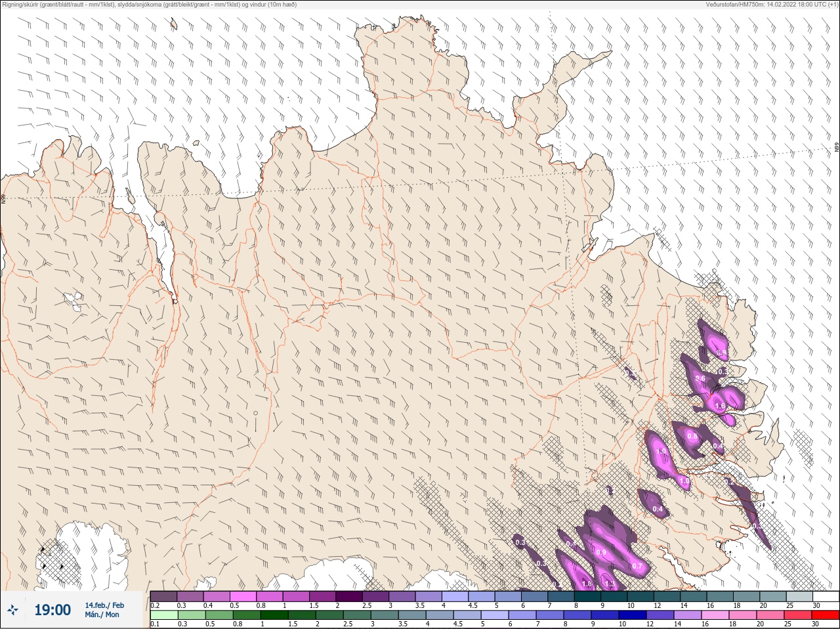Select the red 30 swatch in lower legend row
This screenshot has width=840, height=629.
coord(825,616)
